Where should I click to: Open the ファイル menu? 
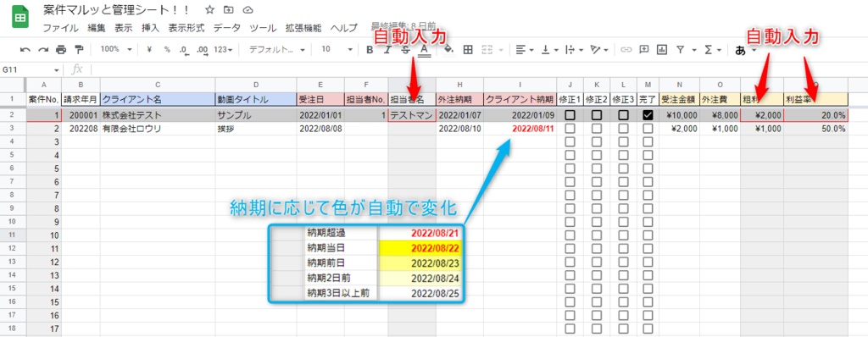click(60, 27)
